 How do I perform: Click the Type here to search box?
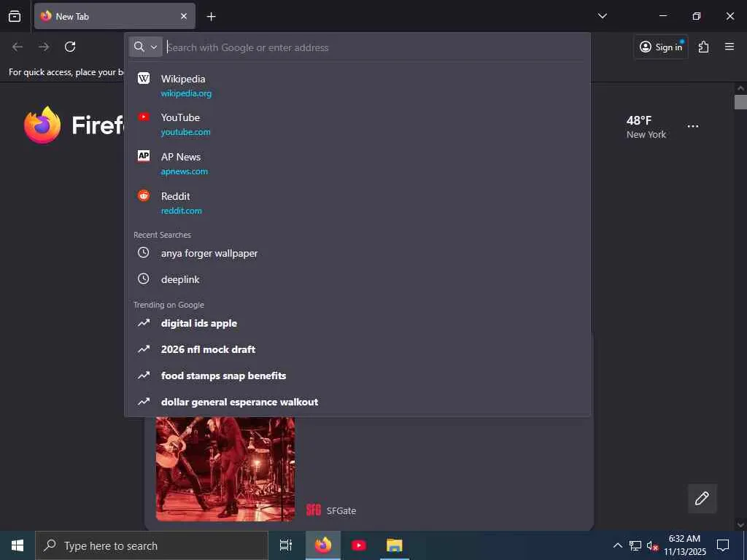152,545
